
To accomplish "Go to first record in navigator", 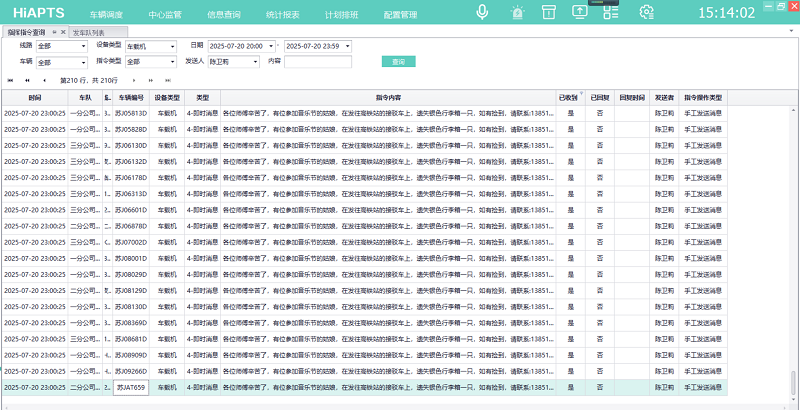I will (x=11, y=80).
